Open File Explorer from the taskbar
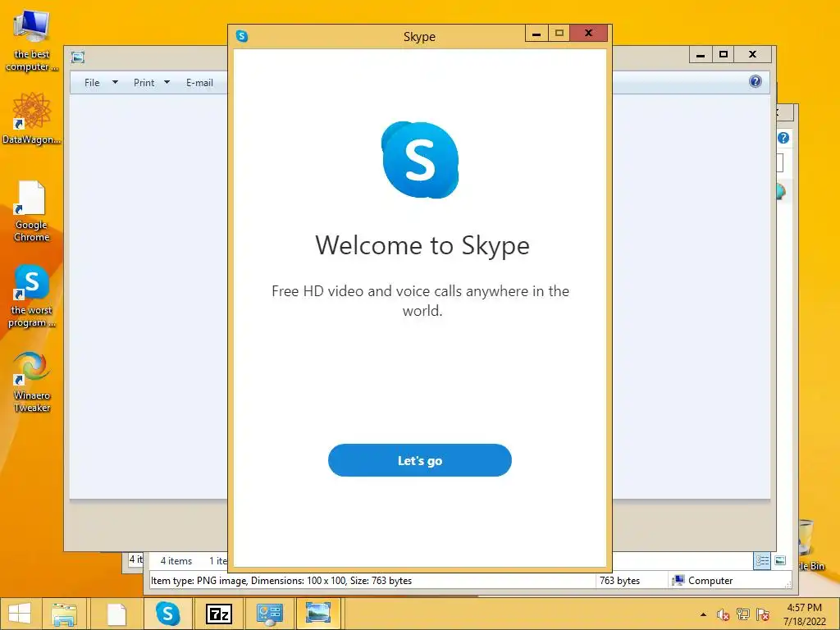Viewport: 840px width, 630px height. [x=64, y=614]
